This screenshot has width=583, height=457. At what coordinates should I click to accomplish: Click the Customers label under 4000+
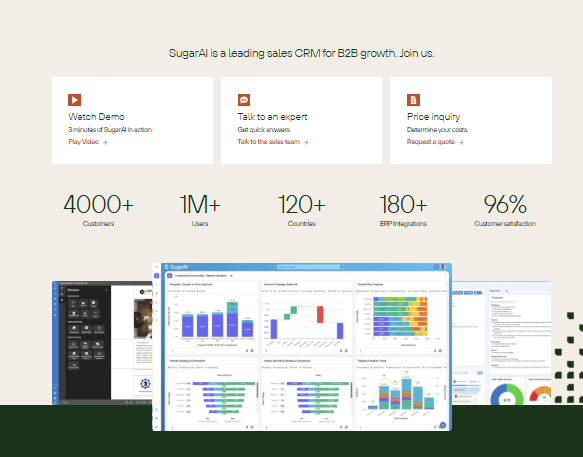coord(98,223)
